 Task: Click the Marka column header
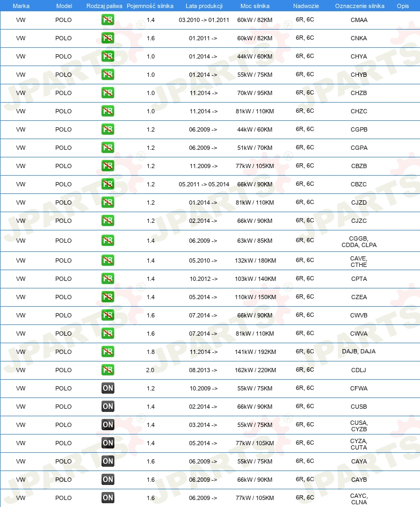21,6
